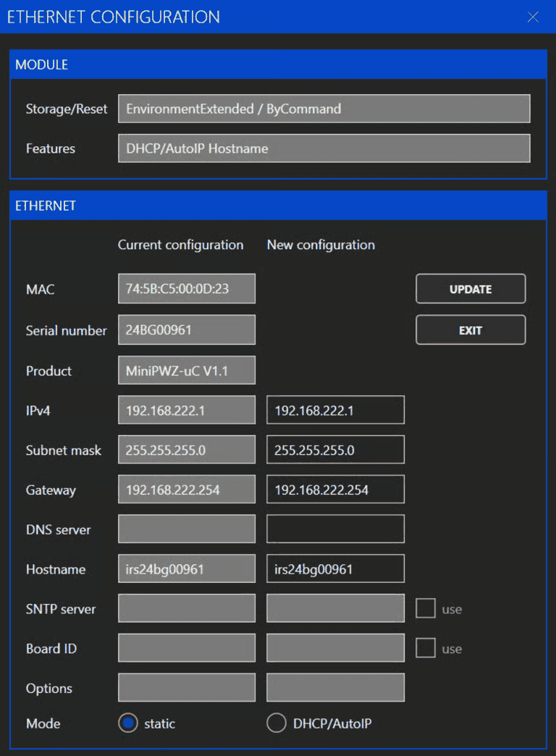The height and width of the screenshot is (756, 556).
Task: Click the current DNS server field
Action: coord(187,529)
